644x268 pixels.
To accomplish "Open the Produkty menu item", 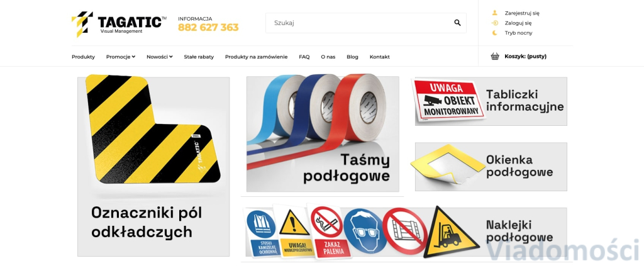I will 84,57.
